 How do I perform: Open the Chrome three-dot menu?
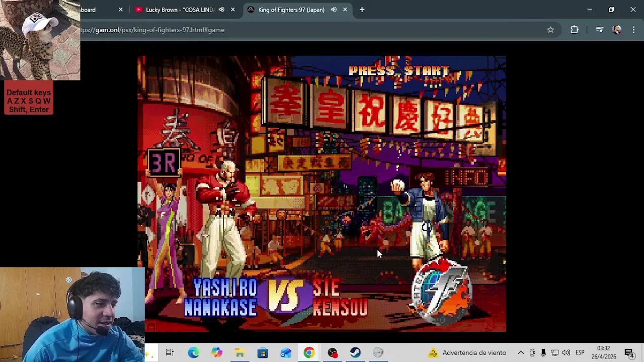pos(633,30)
